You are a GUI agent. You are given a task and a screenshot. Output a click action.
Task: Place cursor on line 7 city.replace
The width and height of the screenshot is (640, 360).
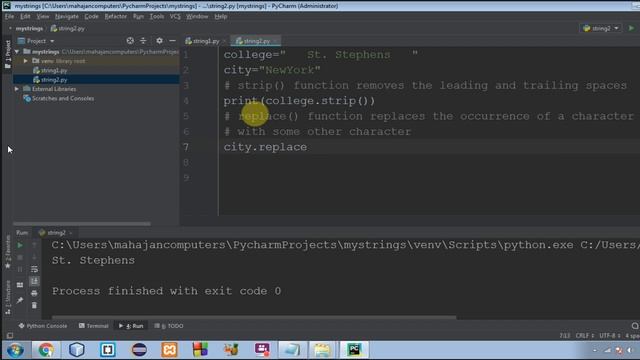point(265,147)
